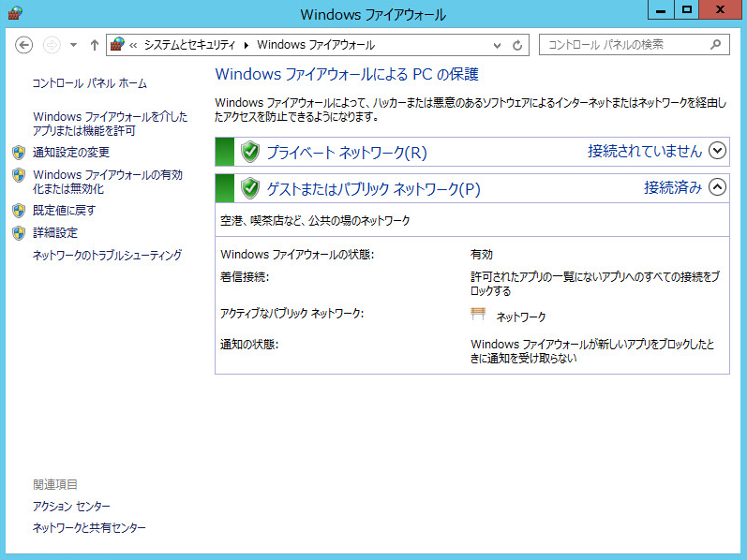This screenshot has width=747, height=560.
Task: Click 既定値に戻す link
Action: coord(64,211)
